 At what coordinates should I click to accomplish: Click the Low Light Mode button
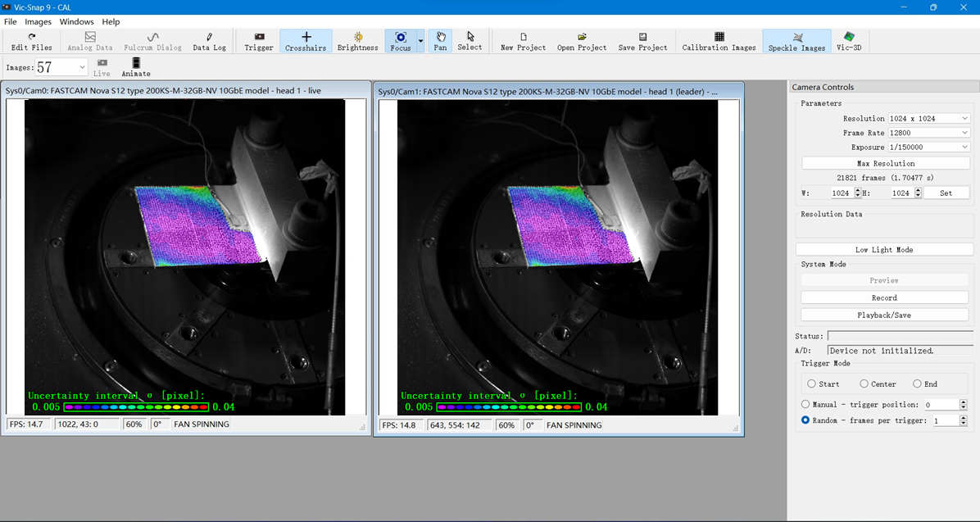(883, 250)
